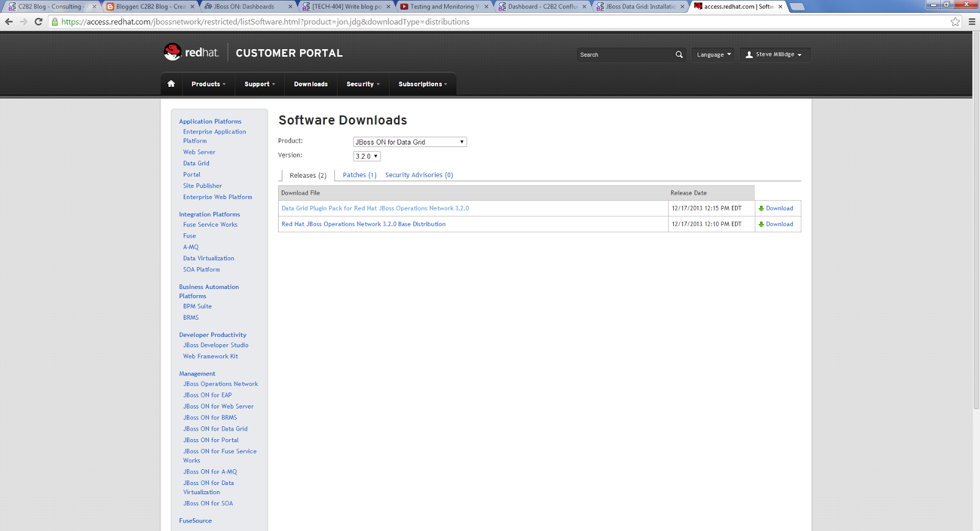The height and width of the screenshot is (531, 980).
Task: Switch to Blogger: C2B2 Blog tab
Action: tap(150, 7)
